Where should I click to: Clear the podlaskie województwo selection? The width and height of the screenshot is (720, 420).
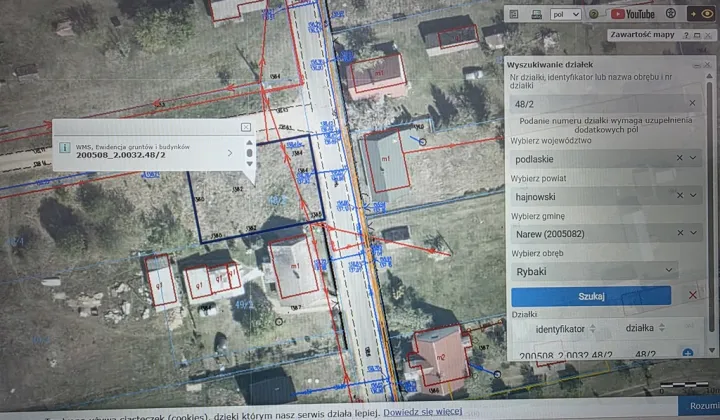click(x=680, y=158)
